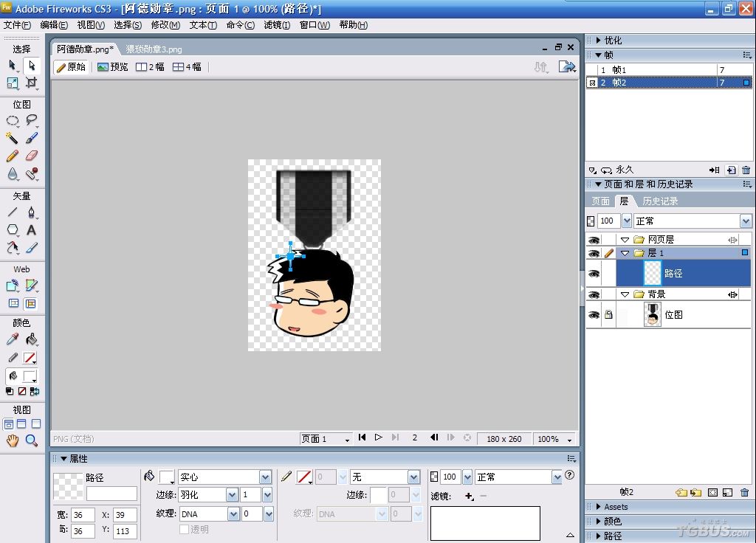
Task: Toggle the 透明 checkbox
Action: pyautogui.click(x=184, y=530)
